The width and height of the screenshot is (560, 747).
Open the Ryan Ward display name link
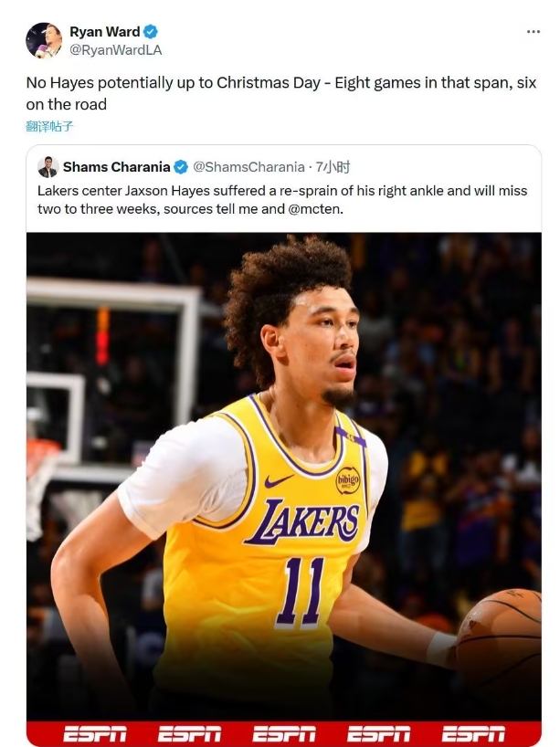[105, 32]
